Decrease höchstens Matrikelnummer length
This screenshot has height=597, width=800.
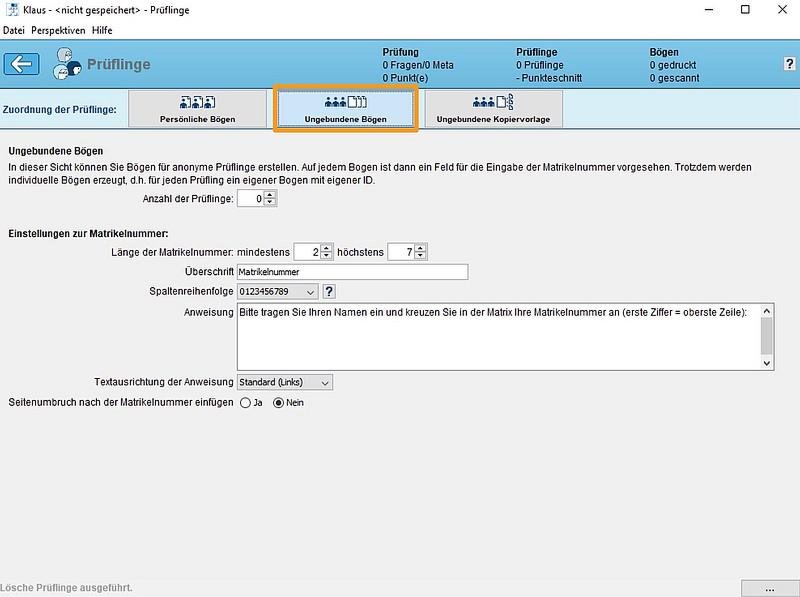tap(420, 255)
